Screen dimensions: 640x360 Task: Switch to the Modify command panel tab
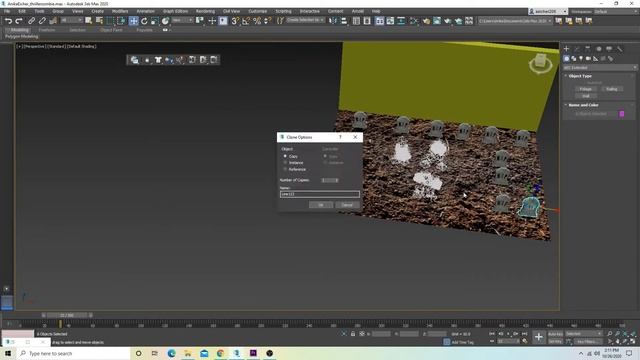pos(577,49)
